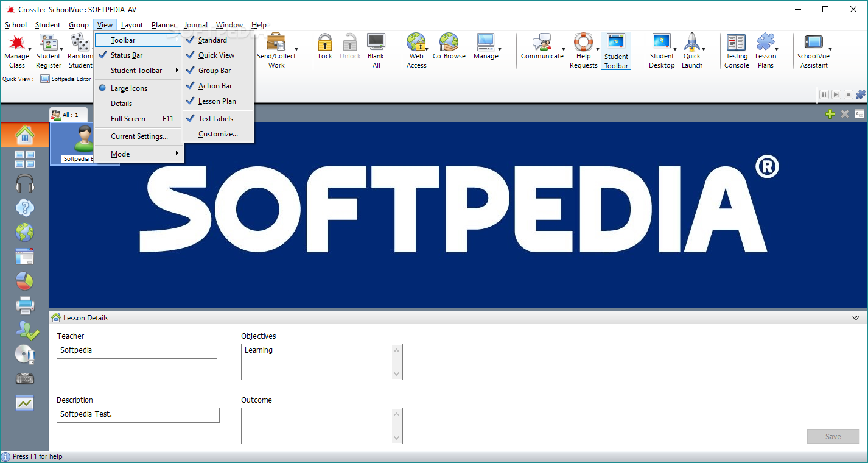
Task: Open the question-and-answer cloud icon in sidebar
Action: pos(25,208)
